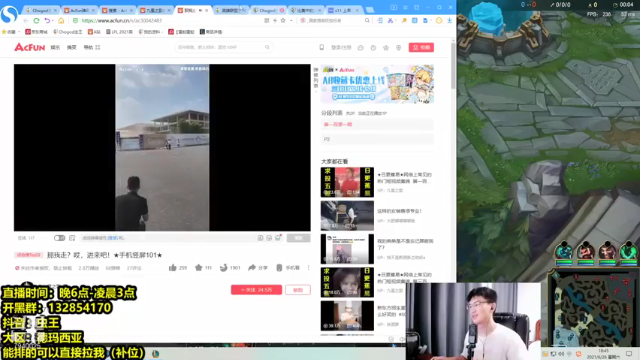Open the watch-on-phone icon below the video
Viewport: 640px width, 360px height.
tap(279, 268)
